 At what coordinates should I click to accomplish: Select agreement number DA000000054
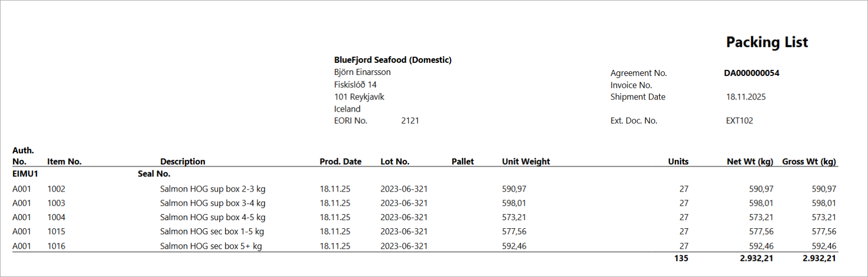(x=751, y=73)
